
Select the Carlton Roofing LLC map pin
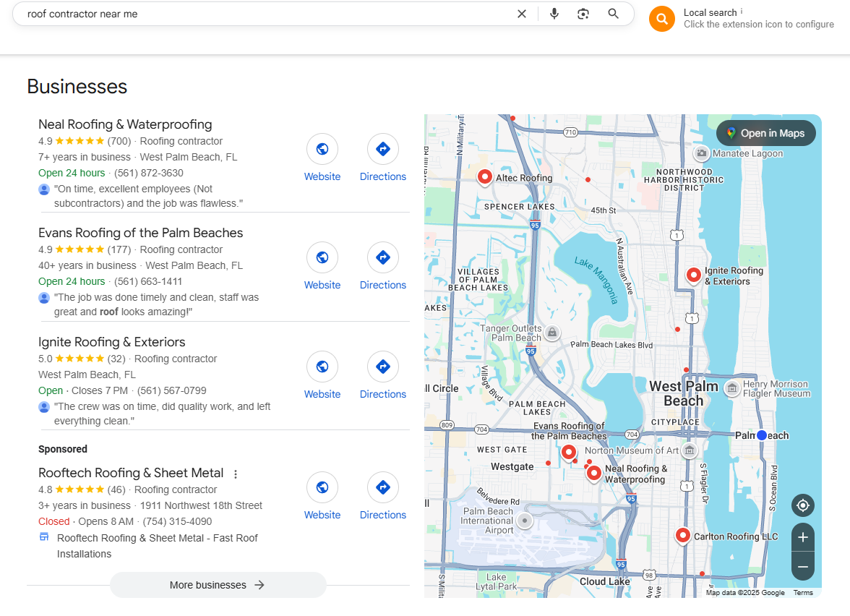[x=683, y=535]
